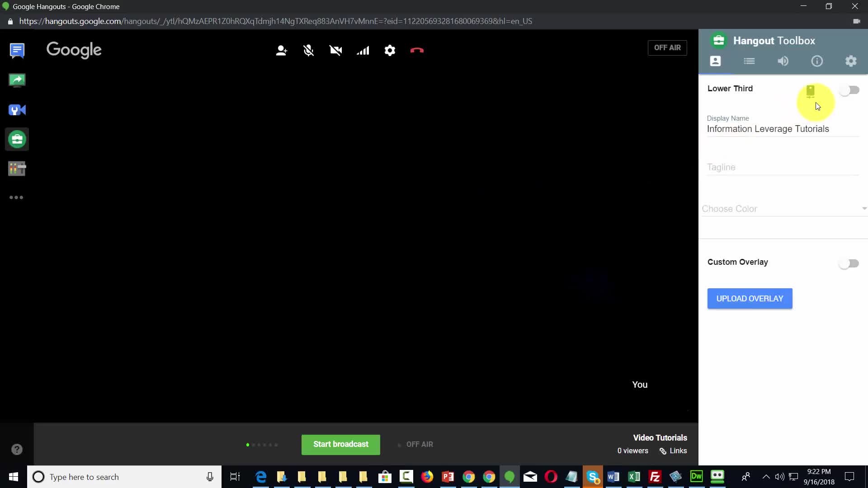Open the Cameraman app icon in sidebar

tap(17, 110)
